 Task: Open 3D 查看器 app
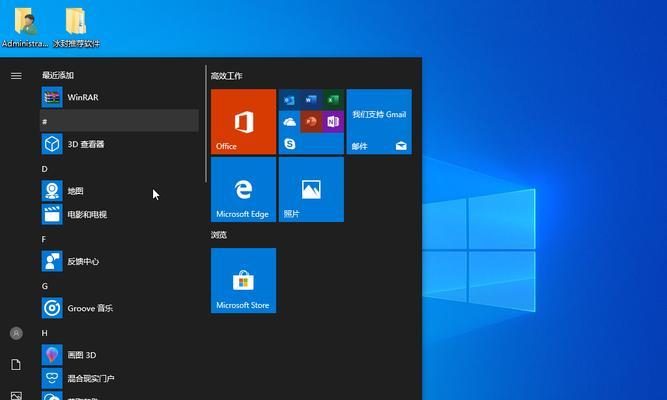(x=119, y=144)
